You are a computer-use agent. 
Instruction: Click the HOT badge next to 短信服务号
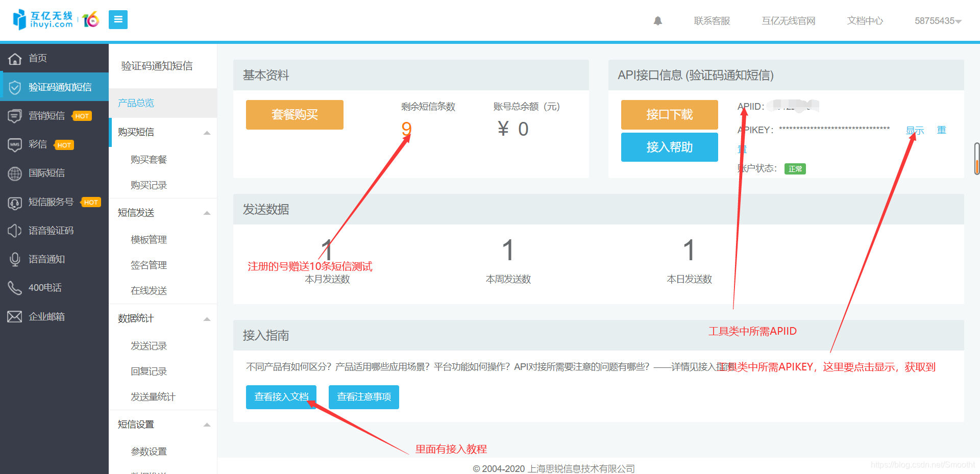point(91,202)
